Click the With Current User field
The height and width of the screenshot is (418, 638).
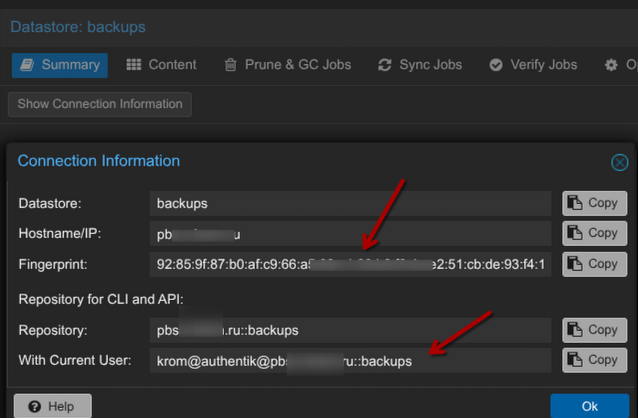pos(350,360)
